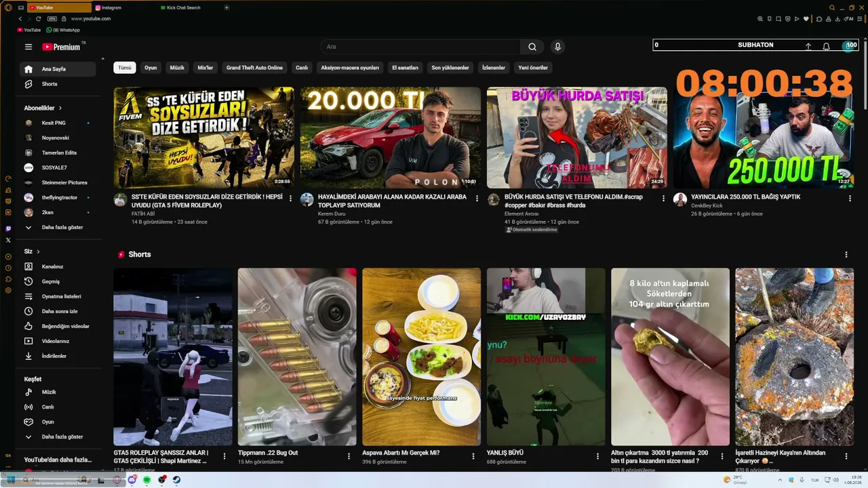
Task: Click the YouTube search input field
Action: 420,47
